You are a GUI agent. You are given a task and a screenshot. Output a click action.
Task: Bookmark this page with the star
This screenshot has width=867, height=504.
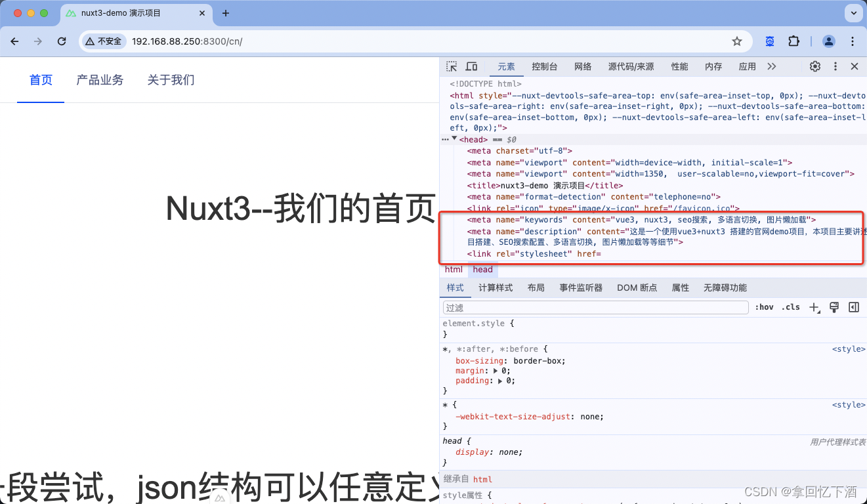click(x=737, y=41)
